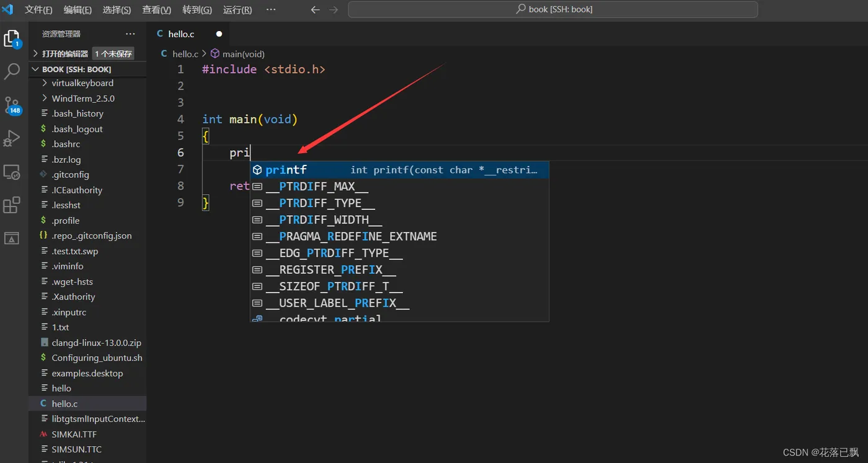Choose __PTRDIFF_MAX__ from suggestions
868x463 pixels.
[x=399, y=187]
